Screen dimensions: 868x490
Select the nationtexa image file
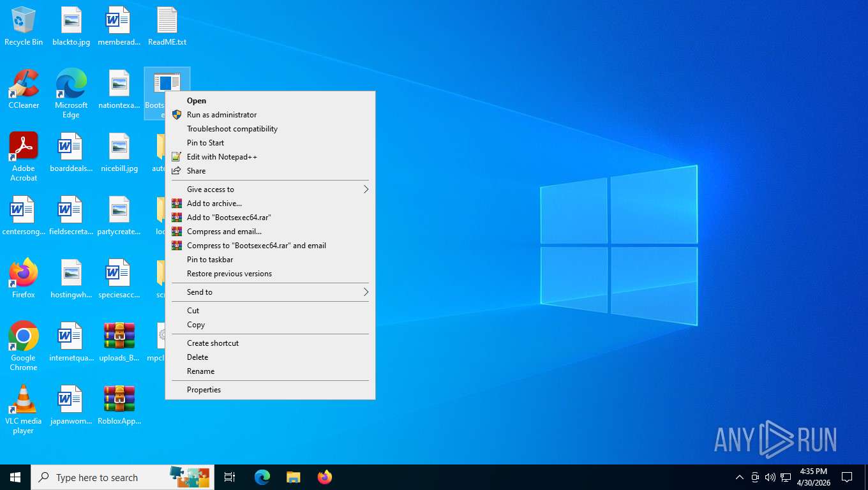click(x=119, y=90)
